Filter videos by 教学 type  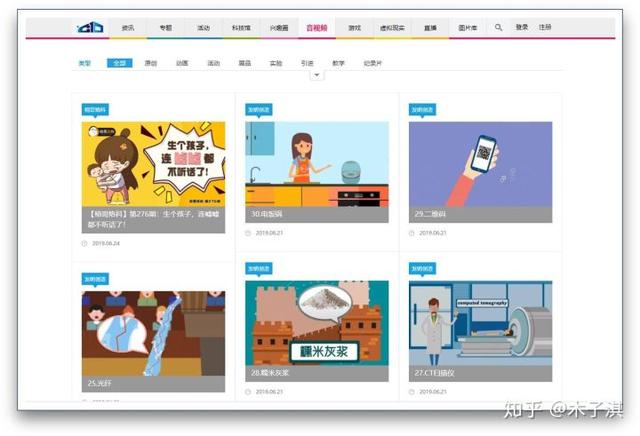[338, 63]
